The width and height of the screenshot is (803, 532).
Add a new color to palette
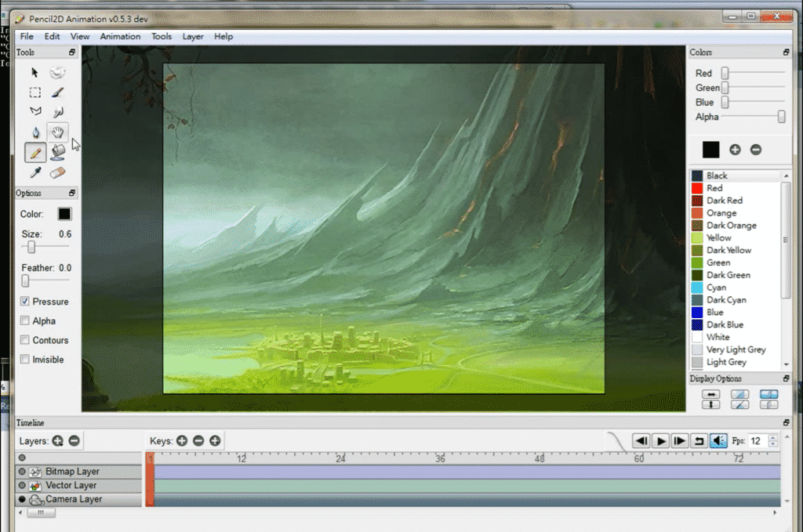coord(735,150)
